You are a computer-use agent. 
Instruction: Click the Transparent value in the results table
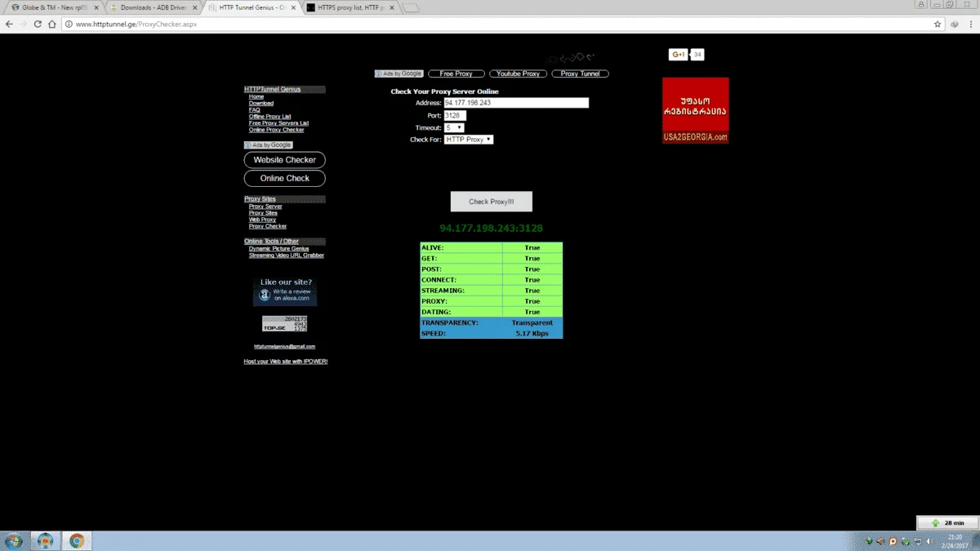click(532, 322)
